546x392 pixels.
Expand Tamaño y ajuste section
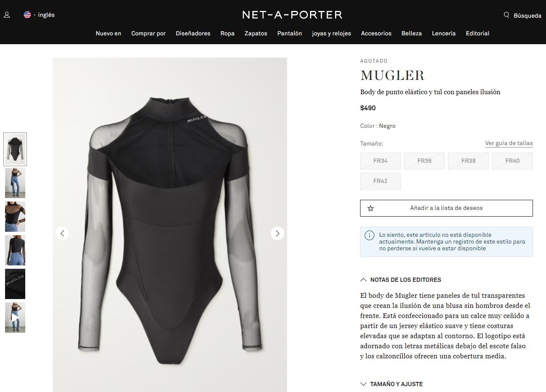point(392,384)
